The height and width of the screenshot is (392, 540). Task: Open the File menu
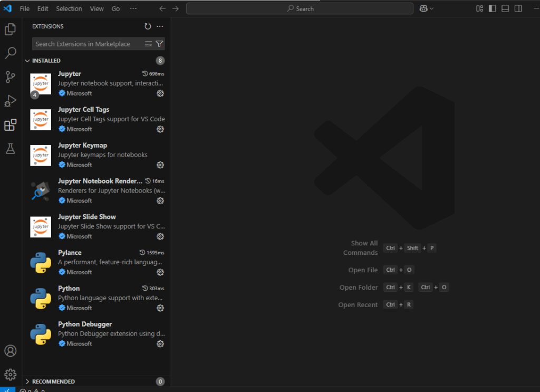[x=24, y=8]
